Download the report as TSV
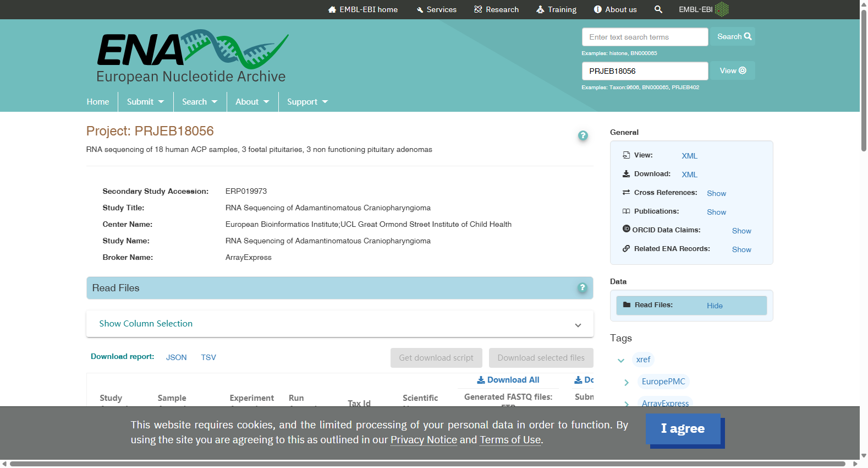This screenshot has height=468, width=868. pos(208,357)
